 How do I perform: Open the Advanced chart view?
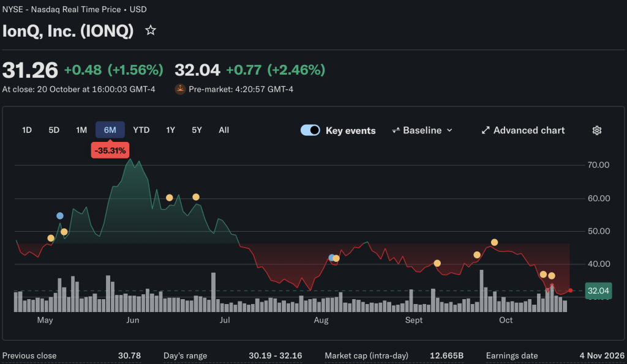pos(523,130)
